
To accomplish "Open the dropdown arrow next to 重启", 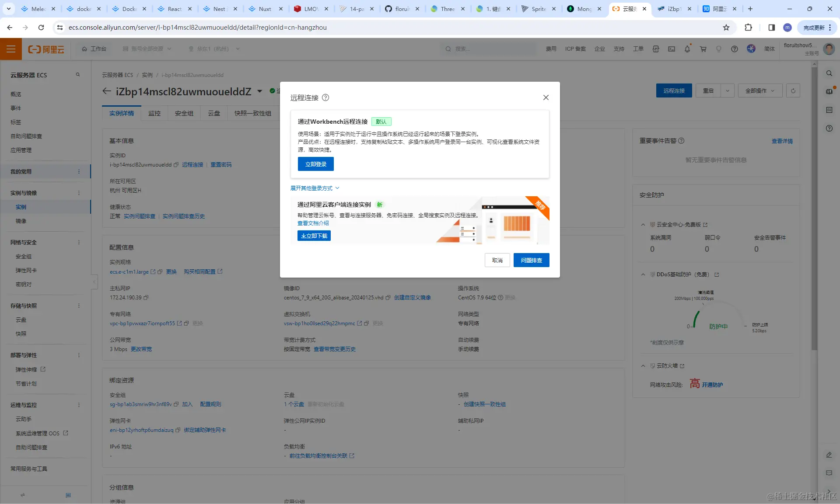I will [x=727, y=90].
